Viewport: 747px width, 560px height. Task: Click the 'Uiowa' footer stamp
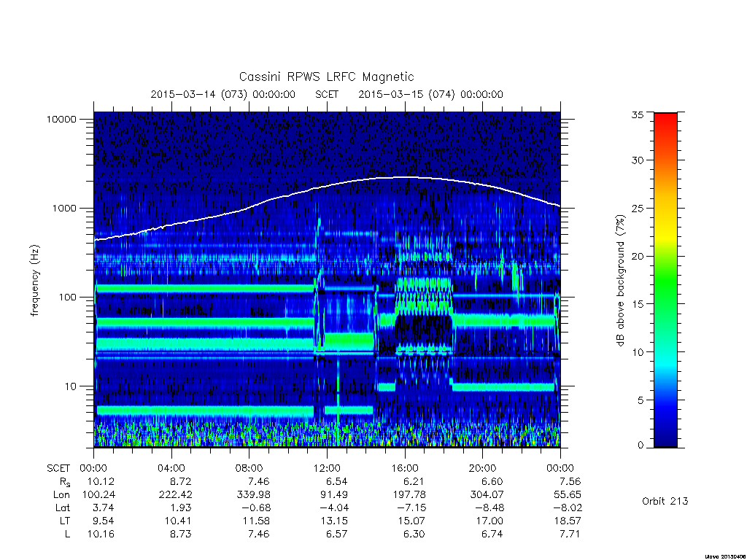click(726, 556)
